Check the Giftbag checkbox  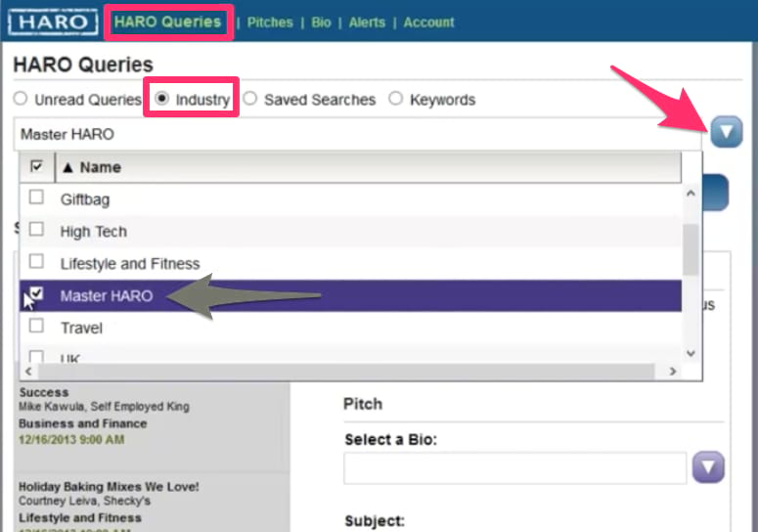pos(36,198)
